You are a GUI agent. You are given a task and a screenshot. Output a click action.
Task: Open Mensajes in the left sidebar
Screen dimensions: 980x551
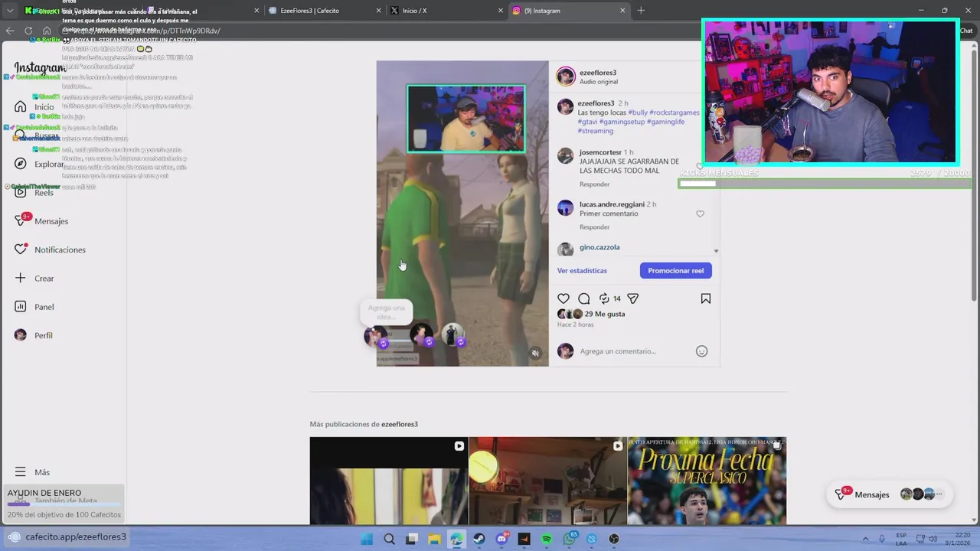point(41,220)
